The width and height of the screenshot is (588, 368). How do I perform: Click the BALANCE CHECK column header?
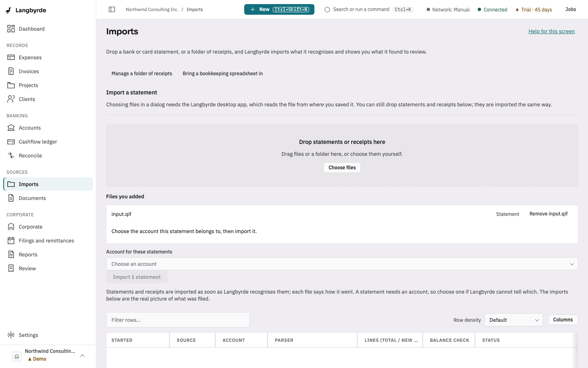click(x=449, y=340)
